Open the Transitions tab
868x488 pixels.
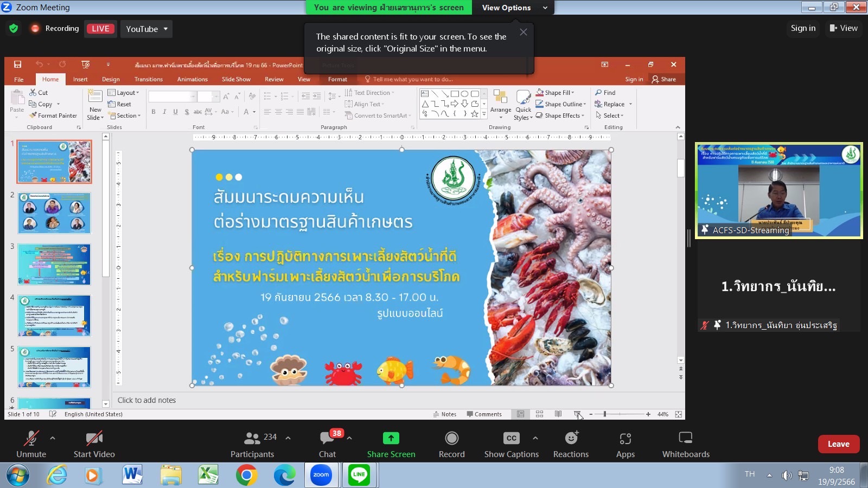149,79
